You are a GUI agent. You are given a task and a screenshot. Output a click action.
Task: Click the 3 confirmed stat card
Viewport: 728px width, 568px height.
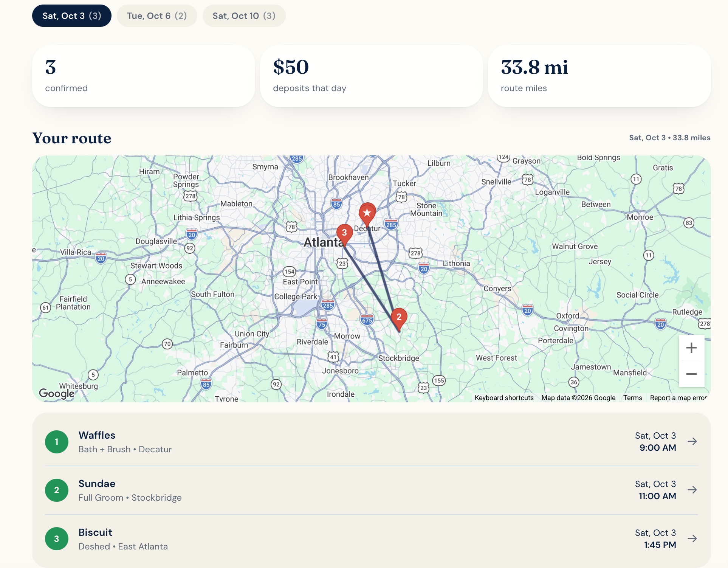[x=144, y=76]
